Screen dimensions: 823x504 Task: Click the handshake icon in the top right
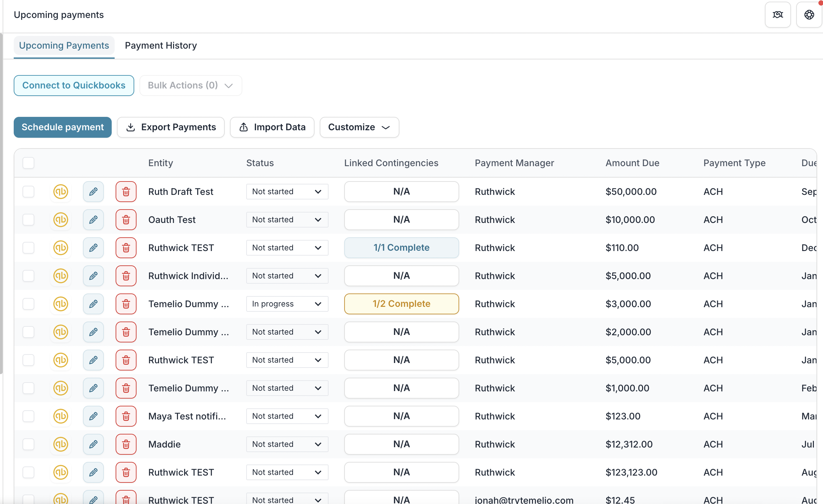(777, 15)
